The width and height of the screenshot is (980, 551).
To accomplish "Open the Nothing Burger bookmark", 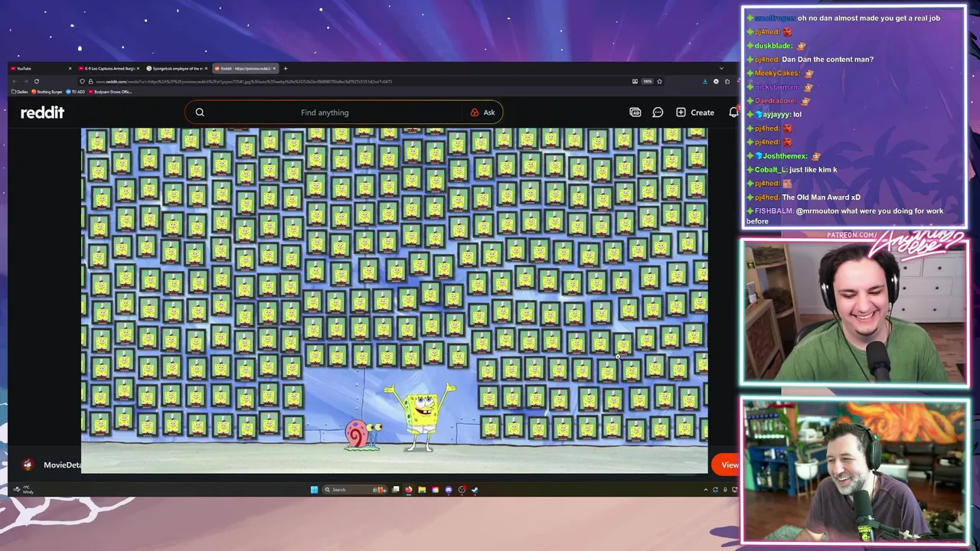I will tap(47, 92).
